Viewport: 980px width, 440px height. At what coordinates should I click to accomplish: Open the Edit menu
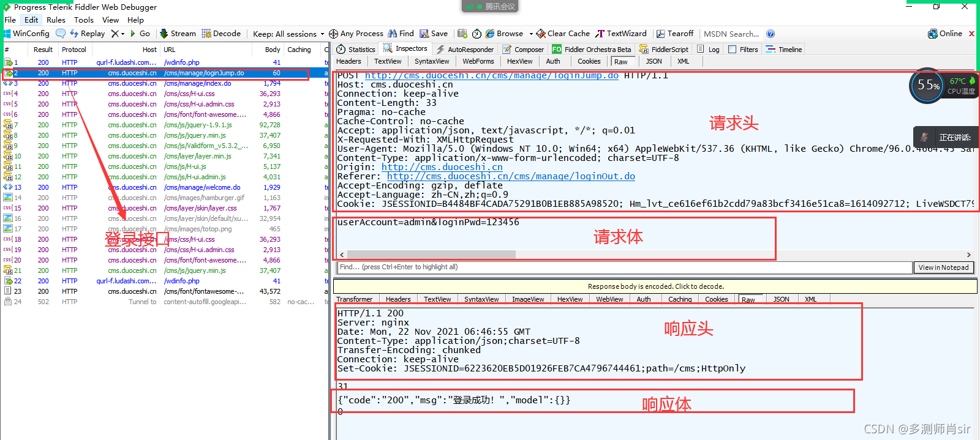point(31,20)
